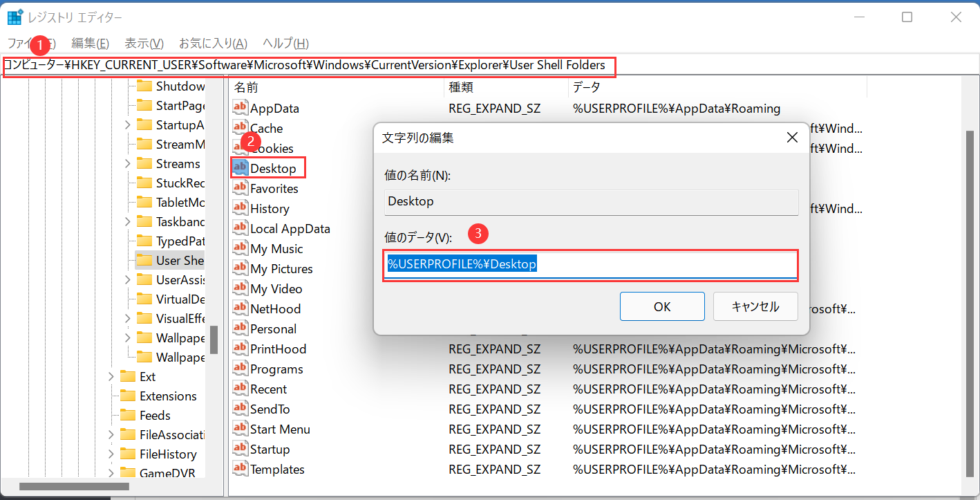Open the お気に入り(A) menu
The image size is (980, 500).
(213, 43)
